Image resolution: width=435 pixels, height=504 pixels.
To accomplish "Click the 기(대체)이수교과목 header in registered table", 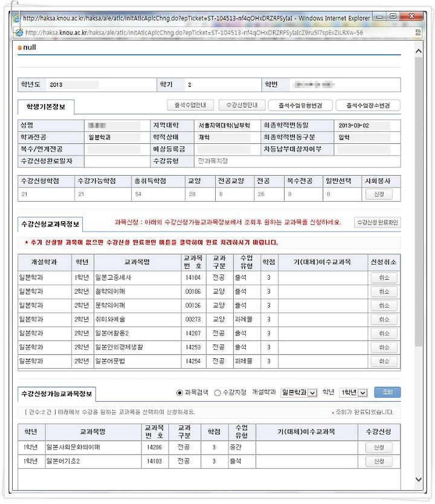I will point(322,262).
